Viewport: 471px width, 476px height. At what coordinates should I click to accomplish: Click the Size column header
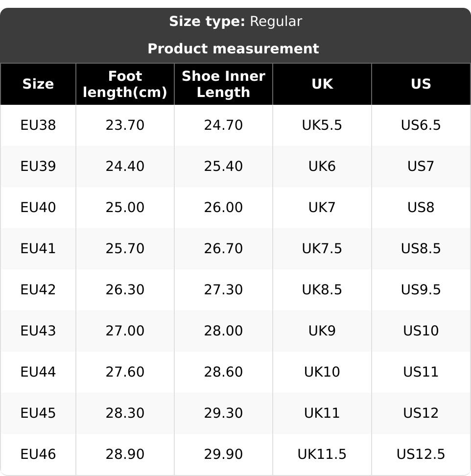38,84
